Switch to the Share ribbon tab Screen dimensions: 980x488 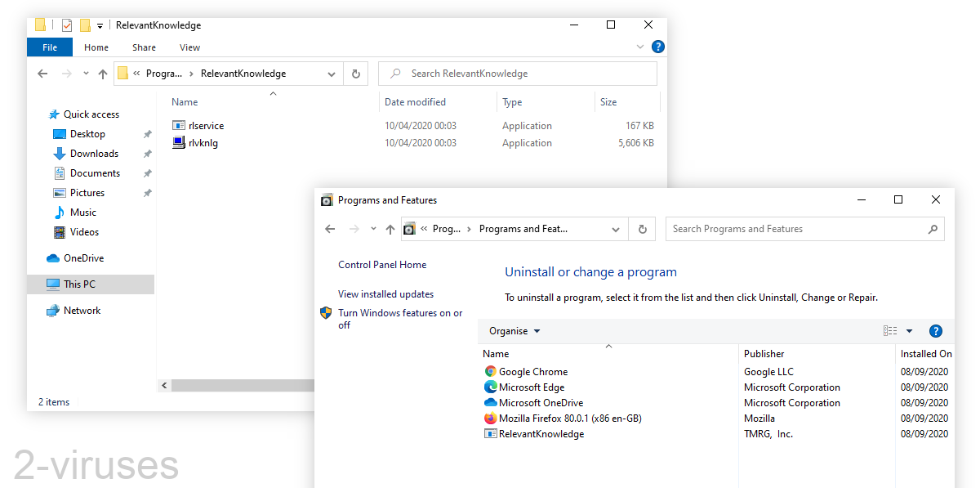click(x=144, y=47)
